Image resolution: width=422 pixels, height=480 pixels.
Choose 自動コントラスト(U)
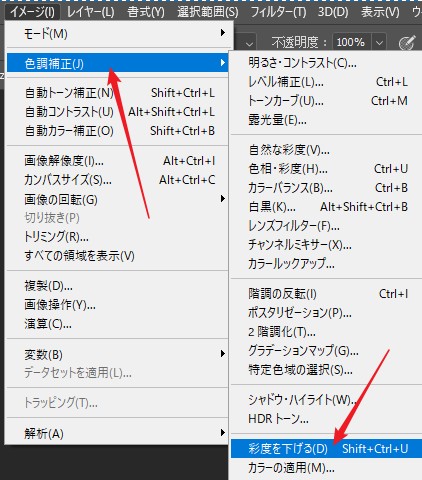(117, 112)
